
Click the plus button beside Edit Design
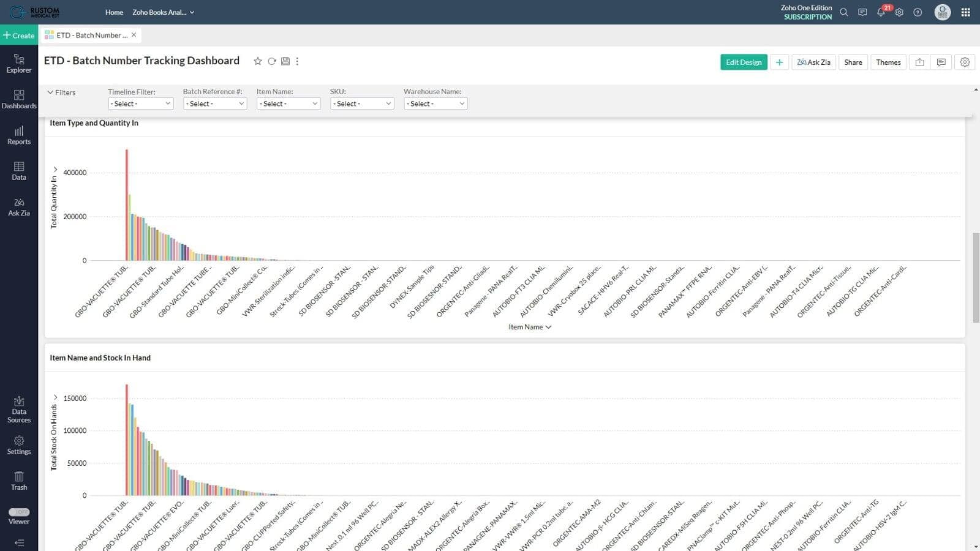(779, 62)
